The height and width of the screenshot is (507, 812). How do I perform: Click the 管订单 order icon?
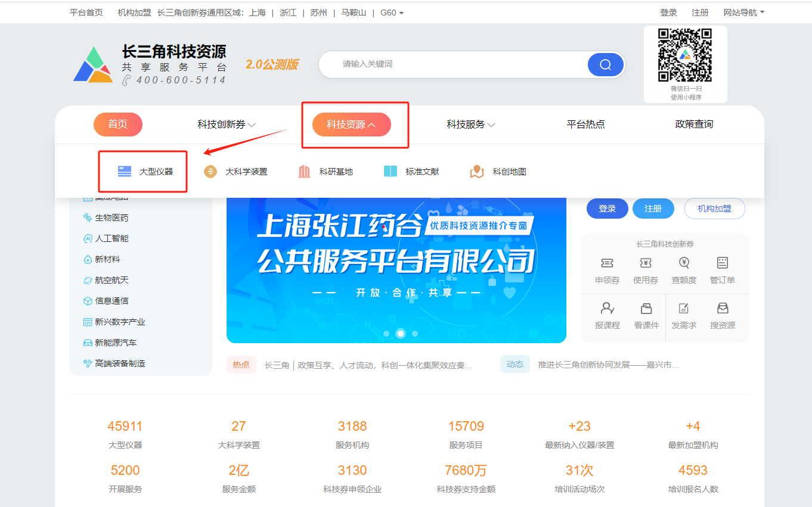pos(722,263)
